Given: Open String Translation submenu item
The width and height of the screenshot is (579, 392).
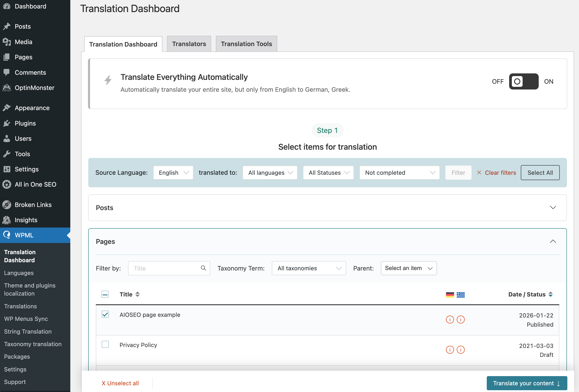Looking at the screenshot, I should (x=28, y=332).
